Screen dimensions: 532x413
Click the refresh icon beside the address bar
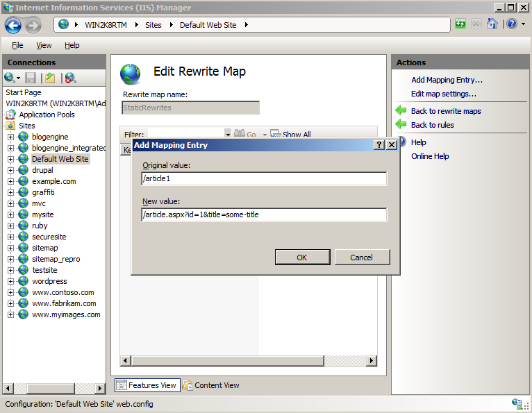(x=460, y=24)
